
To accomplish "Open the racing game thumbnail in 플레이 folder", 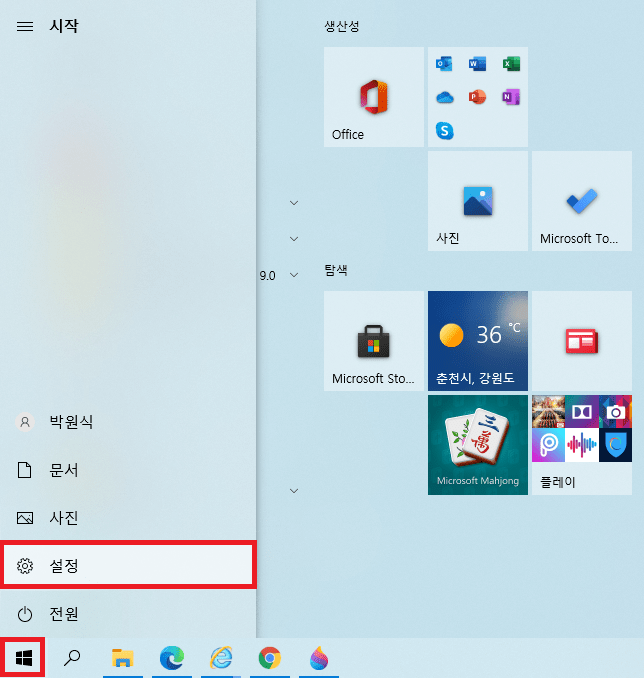I will [x=548, y=412].
